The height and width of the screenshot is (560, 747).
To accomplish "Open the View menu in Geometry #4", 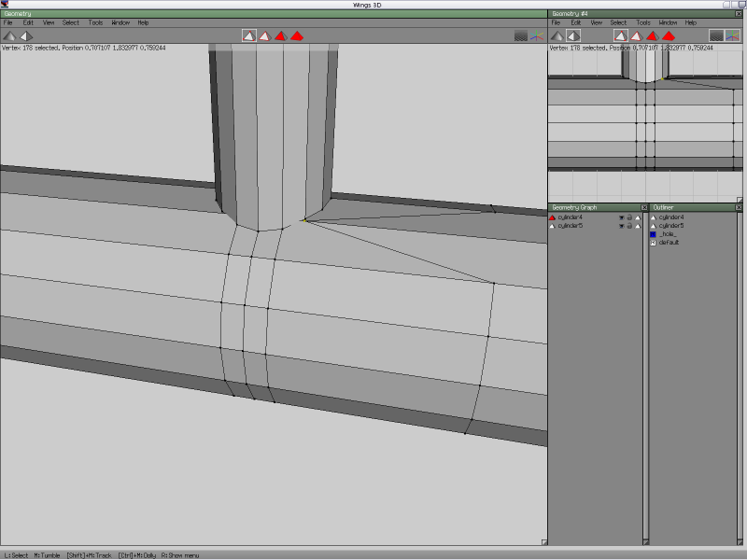I will pos(597,22).
